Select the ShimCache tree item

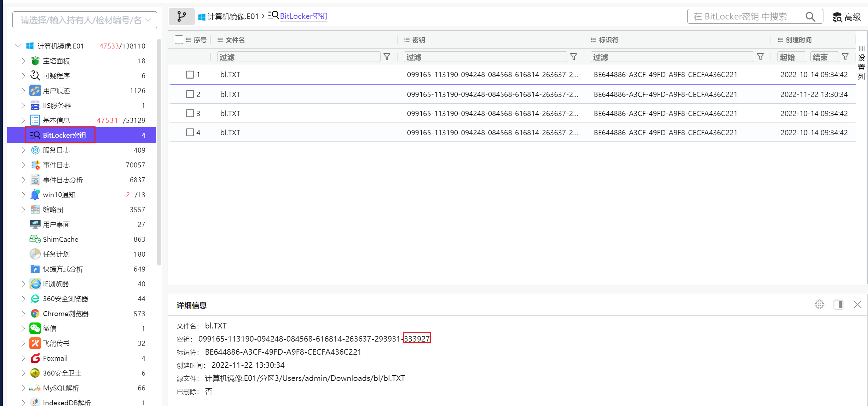coord(60,239)
